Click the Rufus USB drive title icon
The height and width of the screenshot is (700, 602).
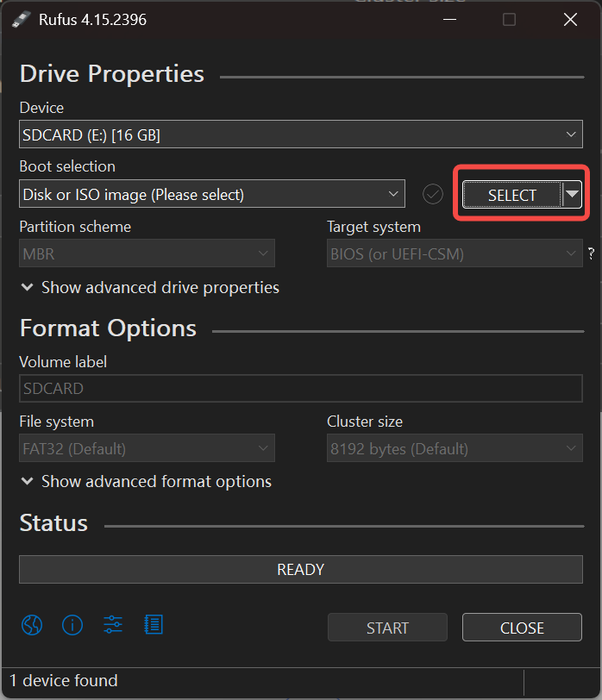click(x=21, y=20)
